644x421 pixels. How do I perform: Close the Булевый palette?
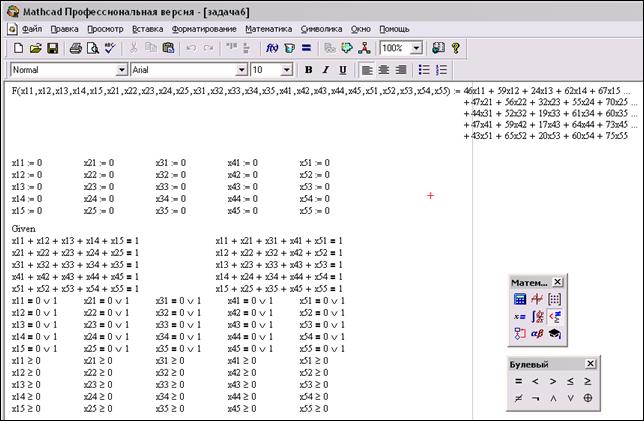click(x=590, y=364)
